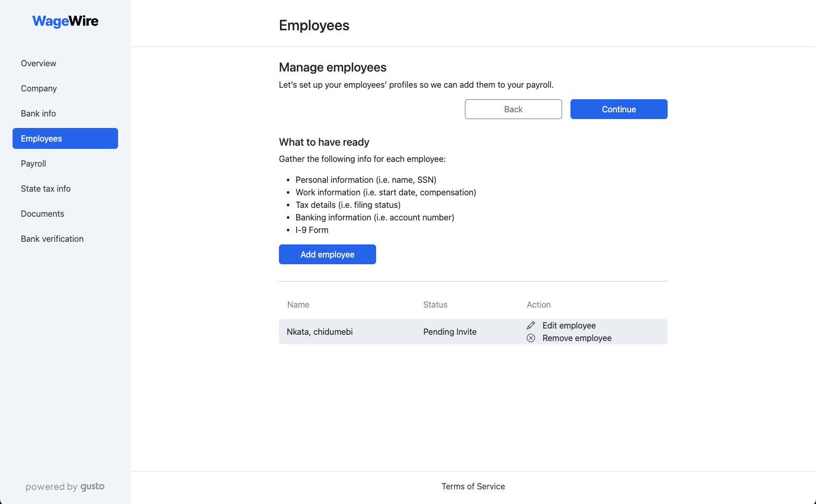Select Bank info from the sidebar

[65, 113]
